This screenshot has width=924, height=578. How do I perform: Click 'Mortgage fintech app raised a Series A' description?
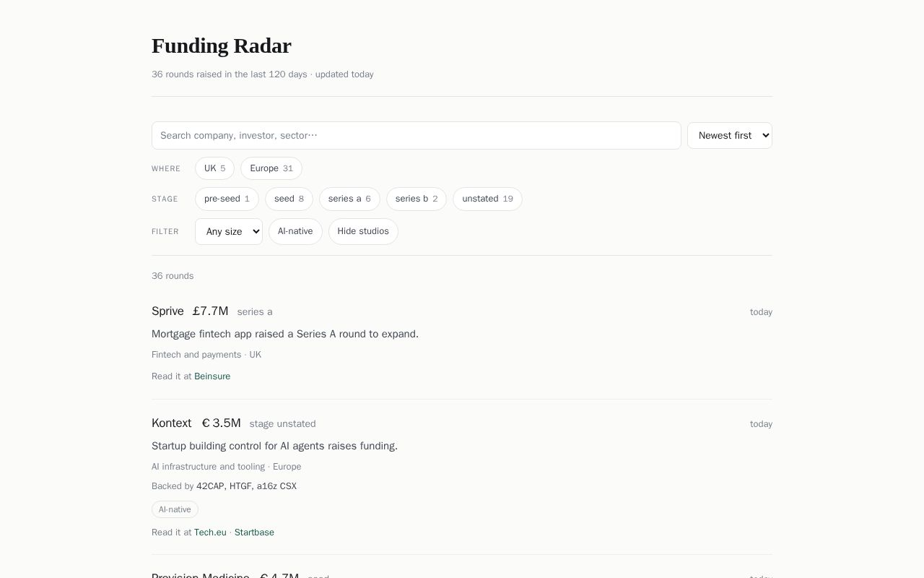point(285,334)
